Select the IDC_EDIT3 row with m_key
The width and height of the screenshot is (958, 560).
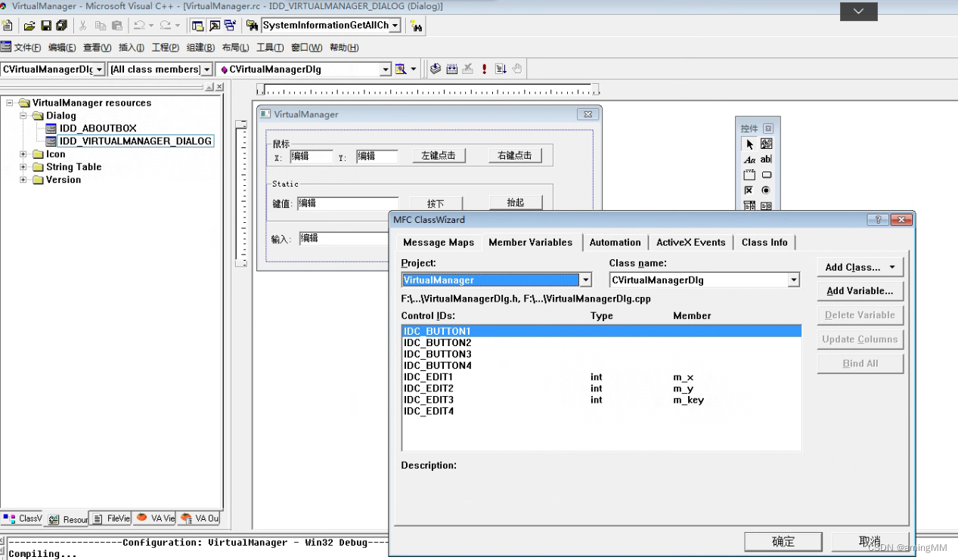602,400
